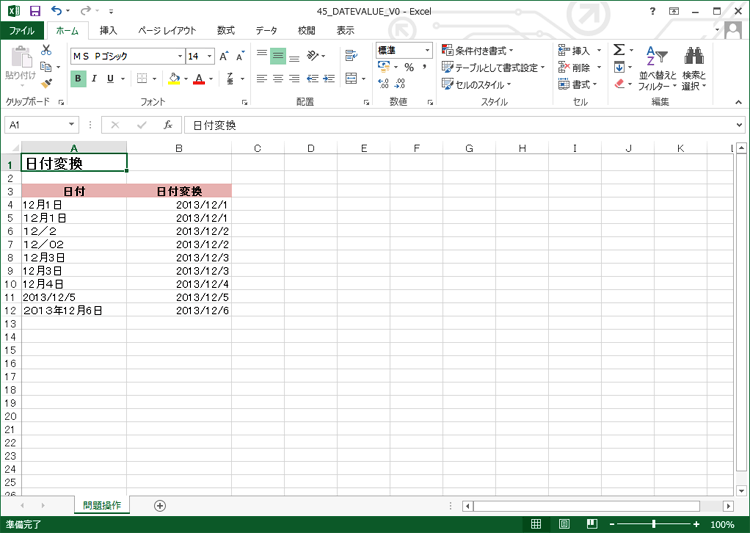Viewport: 750px width, 533px height.
Task: Toggle underline formatting
Action: (110, 78)
